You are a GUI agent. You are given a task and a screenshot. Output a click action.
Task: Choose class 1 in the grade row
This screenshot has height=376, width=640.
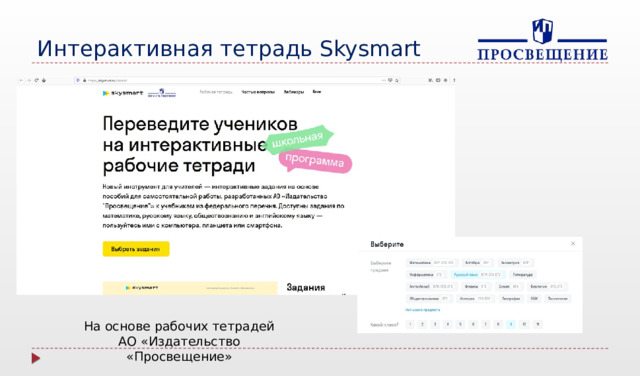point(410,324)
